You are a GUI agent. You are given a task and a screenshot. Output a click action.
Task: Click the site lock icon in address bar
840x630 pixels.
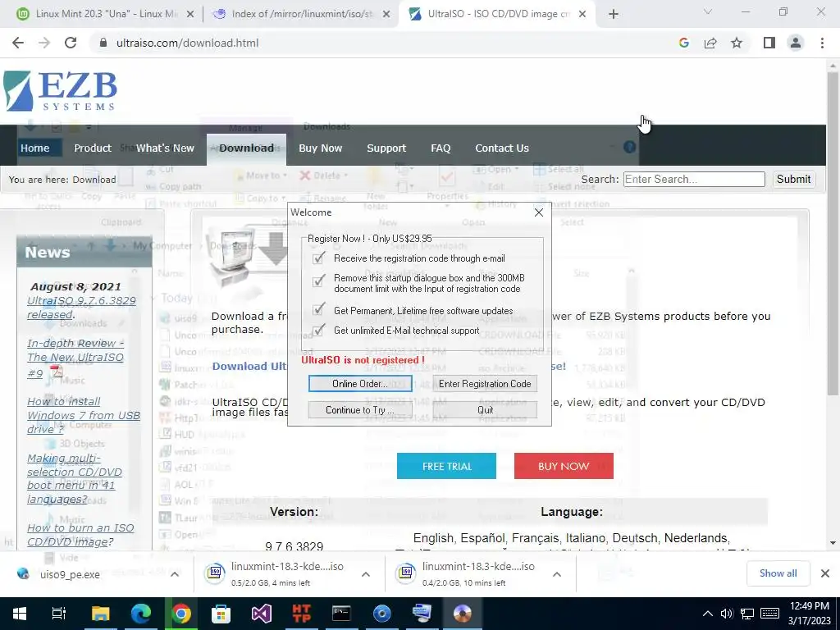[103, 43]
